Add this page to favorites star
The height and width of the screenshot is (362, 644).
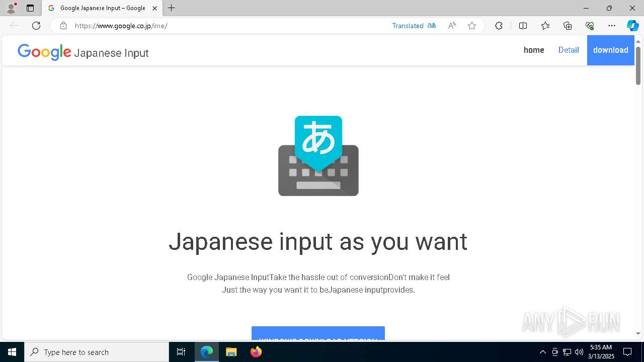[x=472, y=26]
